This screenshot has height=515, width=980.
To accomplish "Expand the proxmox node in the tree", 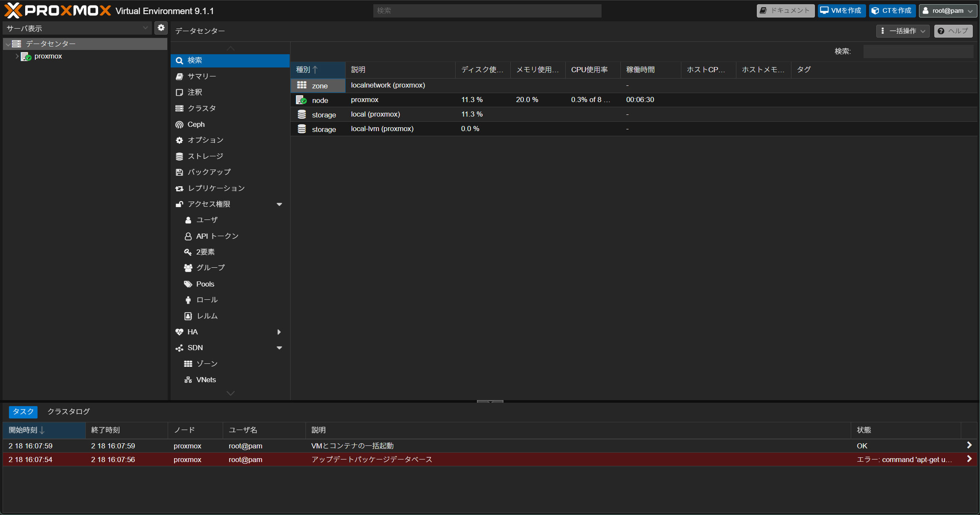I will coord(17,56).
